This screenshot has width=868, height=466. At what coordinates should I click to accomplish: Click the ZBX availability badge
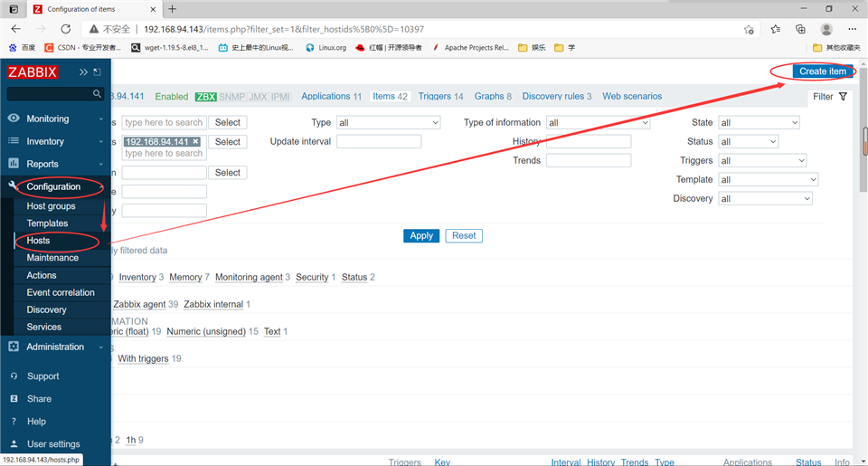(x=206, y=97)
